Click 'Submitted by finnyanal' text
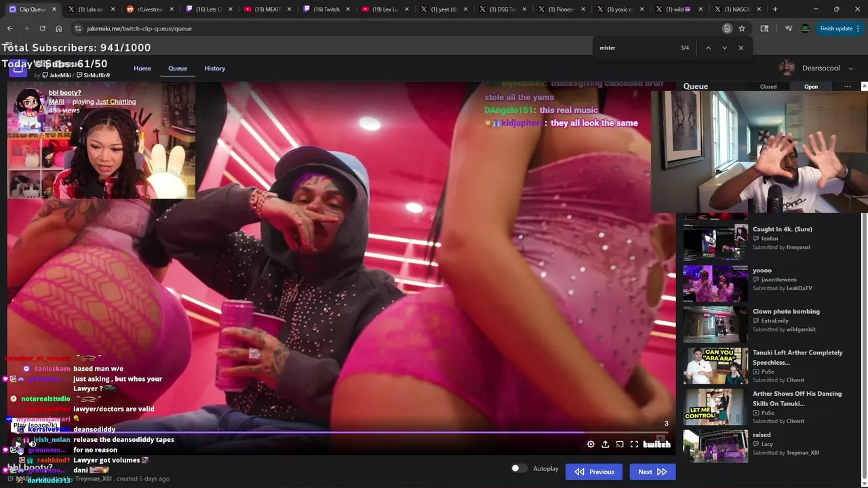 [x=781, y=247]
